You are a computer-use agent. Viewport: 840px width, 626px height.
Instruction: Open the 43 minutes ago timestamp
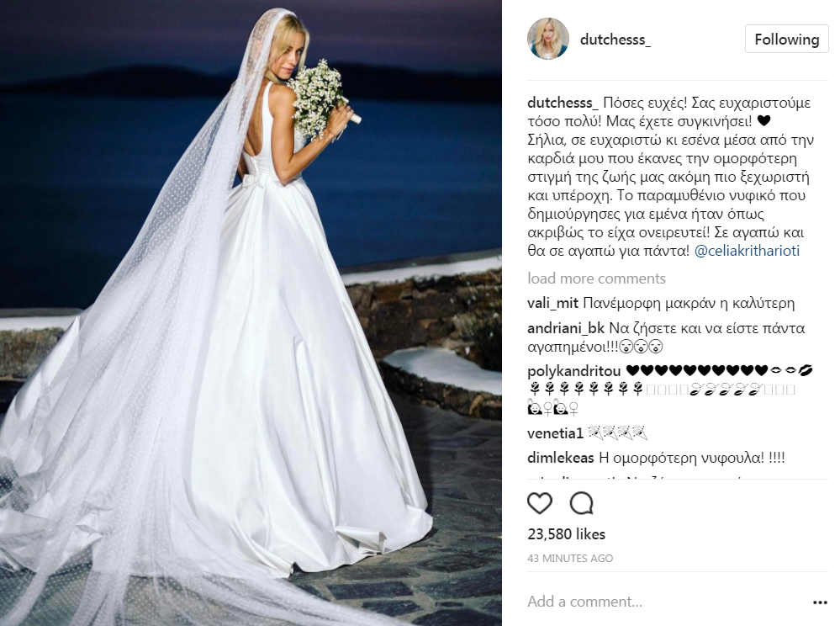(570, 559)
